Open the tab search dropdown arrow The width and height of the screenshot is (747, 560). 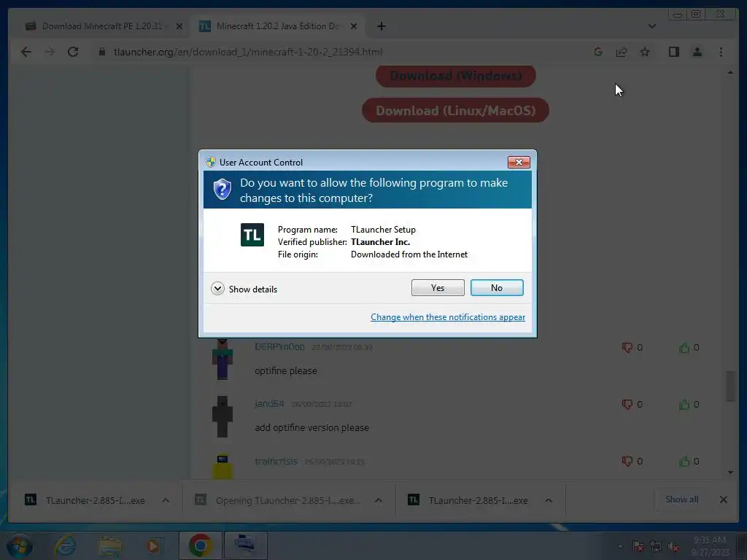[651, 26]
